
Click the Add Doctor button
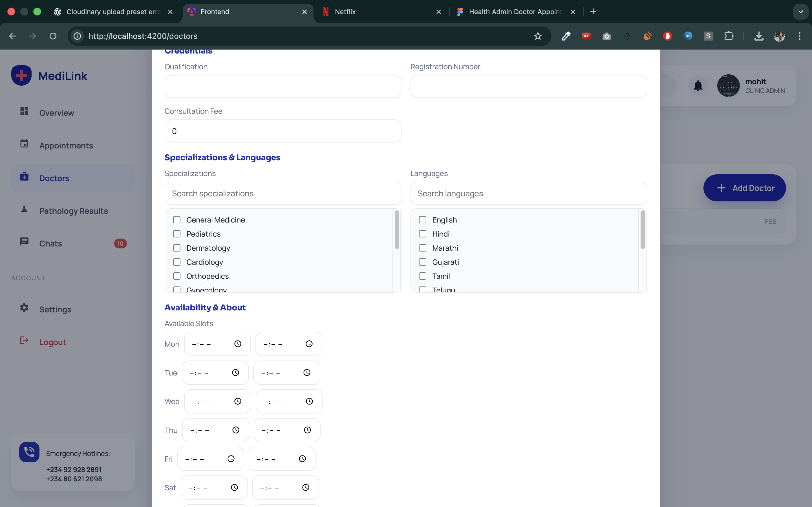744,188
